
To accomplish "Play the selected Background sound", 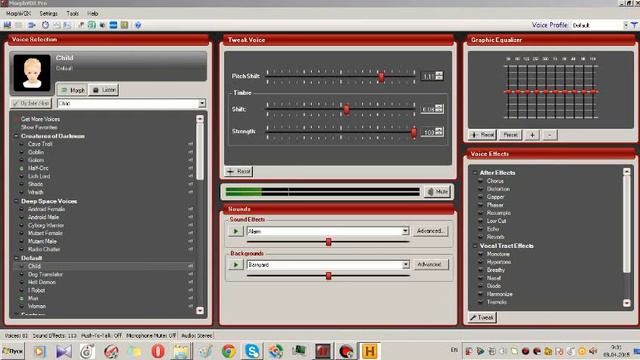I will (x=236, y=265).
